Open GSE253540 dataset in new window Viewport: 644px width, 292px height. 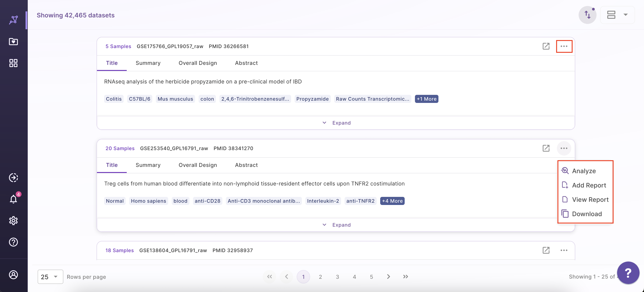pos(546,148)
